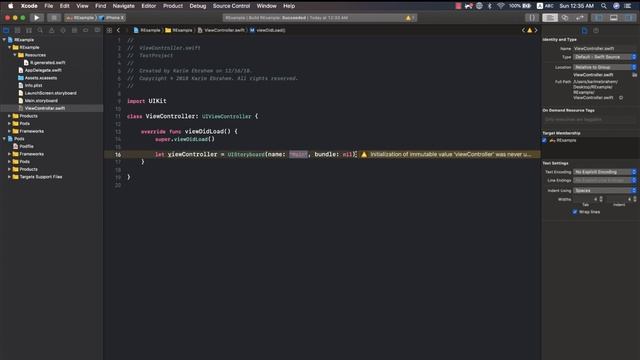Show the File inspector tab
640x360 pixels.
[x=584, y=31]
